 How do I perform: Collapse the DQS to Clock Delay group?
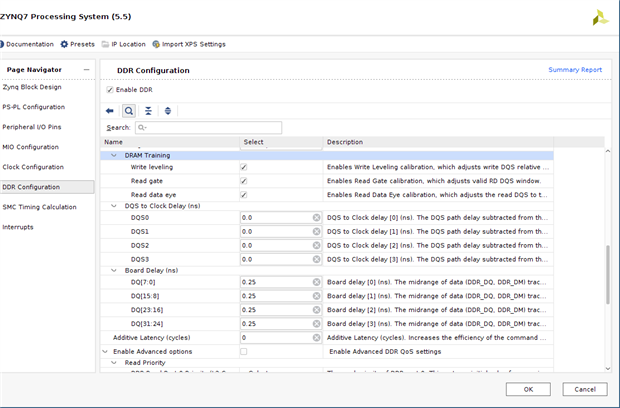[113, 205]
